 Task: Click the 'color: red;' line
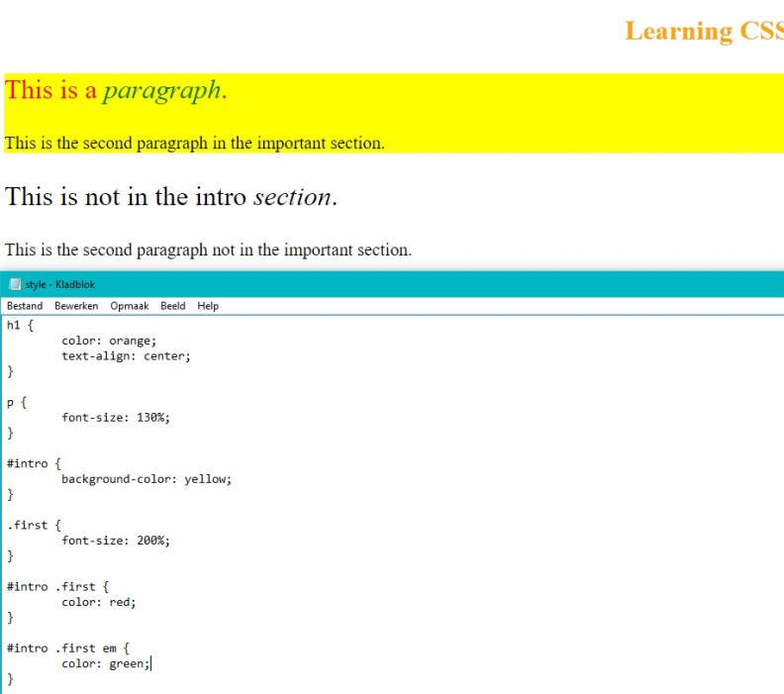[x=99, y=603]
